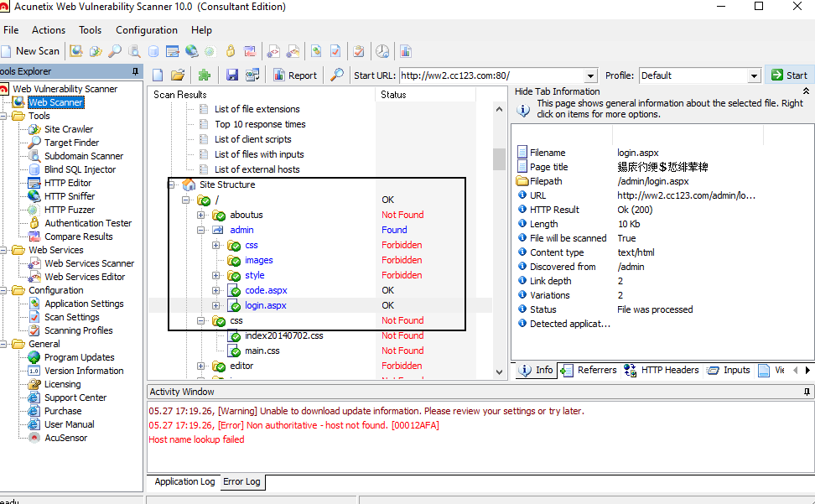This screenshot has height=504, width=815.
Task: Open the File menu
Action: coord(10,30)
